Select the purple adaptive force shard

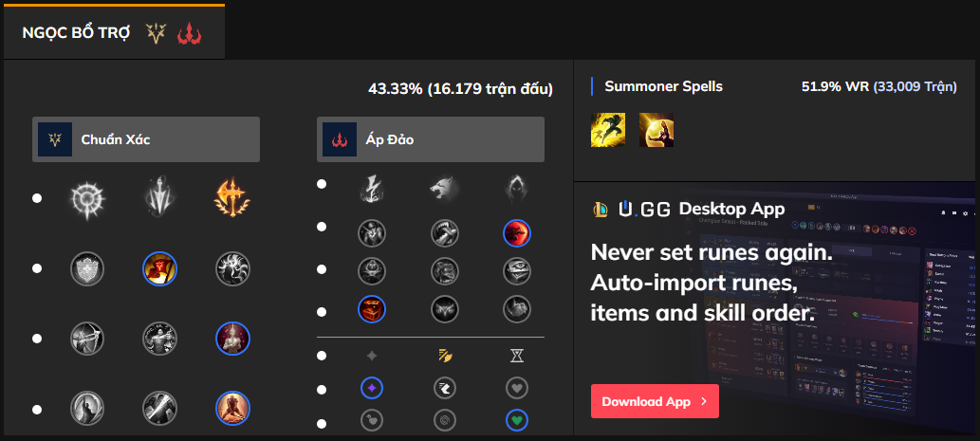point(372,387)
